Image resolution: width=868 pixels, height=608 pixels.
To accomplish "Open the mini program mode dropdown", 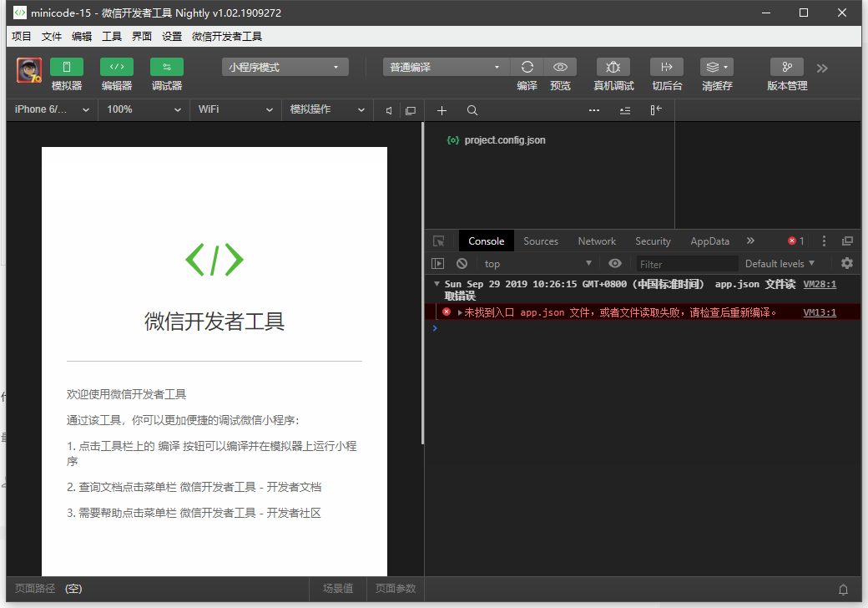I will pyautogui.click(x=285, y=67).
